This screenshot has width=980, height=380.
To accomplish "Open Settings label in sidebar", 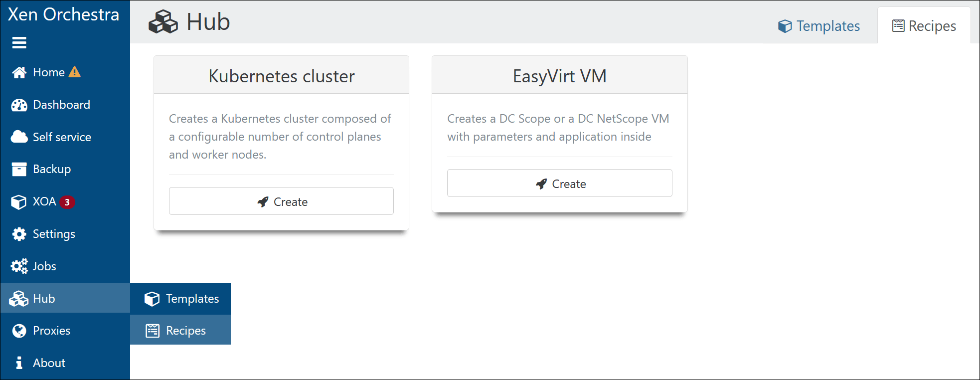I will [54, 234].
